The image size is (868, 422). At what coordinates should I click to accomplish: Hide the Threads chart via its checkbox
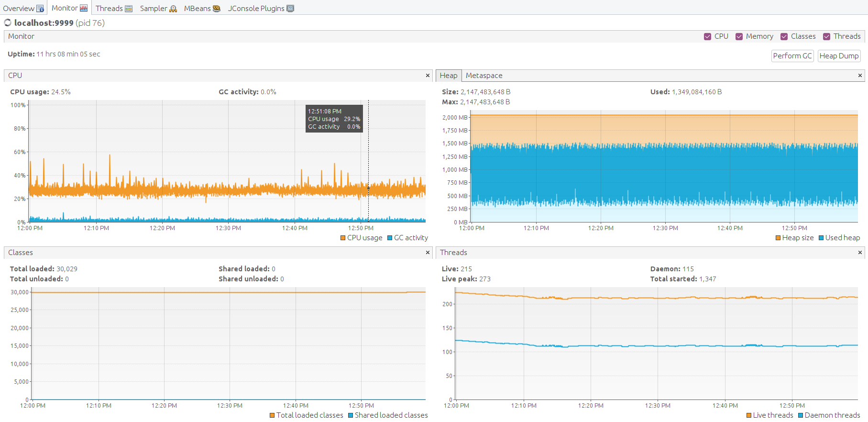coord(827,37)
